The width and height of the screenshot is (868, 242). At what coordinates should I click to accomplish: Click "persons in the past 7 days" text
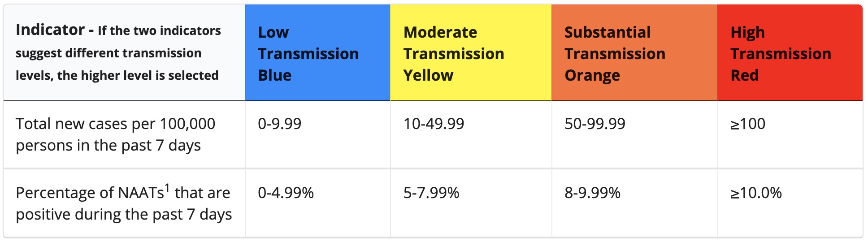(x=108, y=146)
